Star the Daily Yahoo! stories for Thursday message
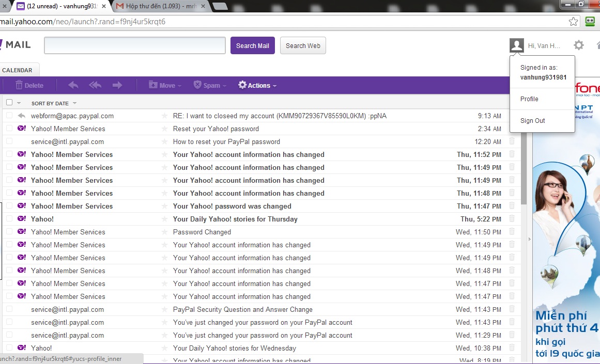Image resolution: width=600 pixels, height=364 pixels. (x=164, y=219)
